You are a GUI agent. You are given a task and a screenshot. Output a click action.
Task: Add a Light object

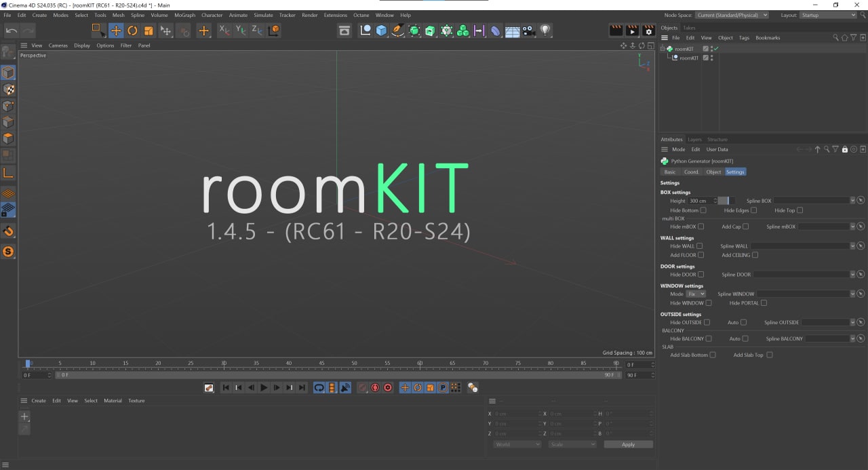pos(545,31)
